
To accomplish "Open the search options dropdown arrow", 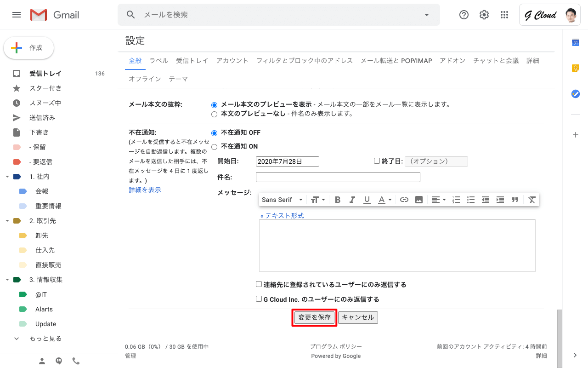I will coord(427,15).
